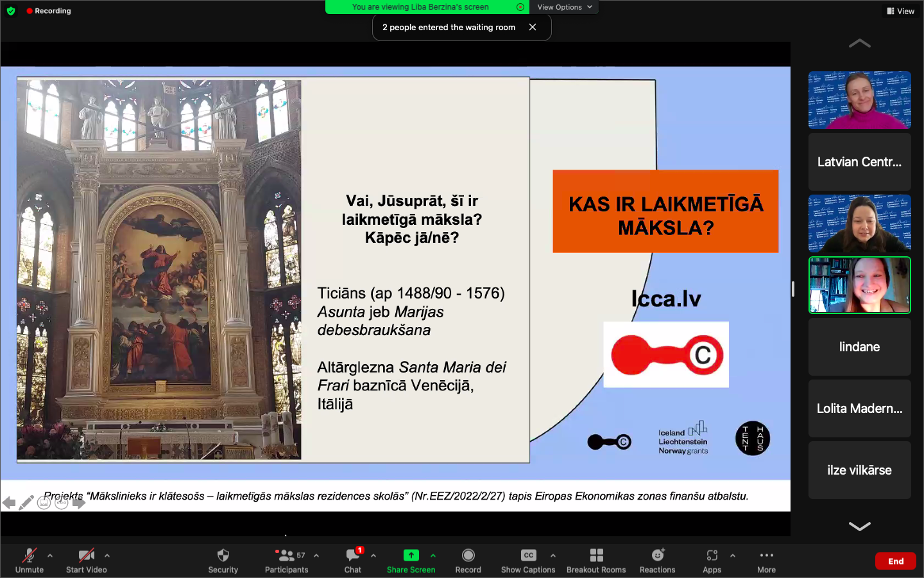Screen dimensions: 924x578
Task: Open the Reactions smiley icon
Action: (x=658, y=555)
